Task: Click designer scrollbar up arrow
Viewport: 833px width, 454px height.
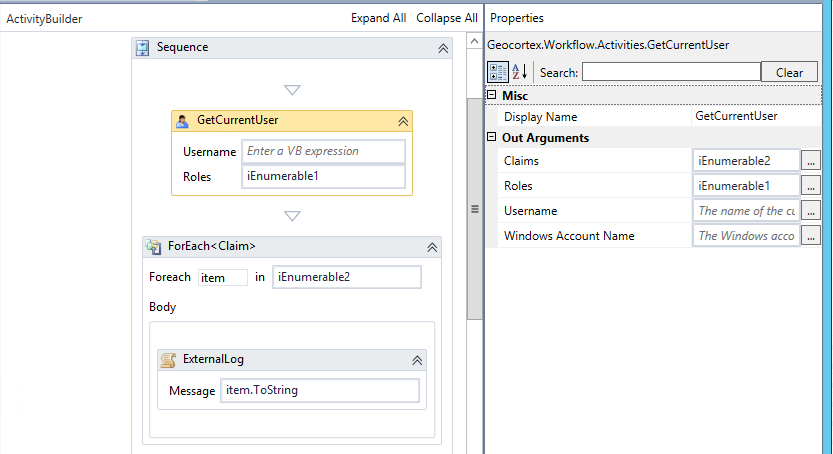Action: pos(474,41)
